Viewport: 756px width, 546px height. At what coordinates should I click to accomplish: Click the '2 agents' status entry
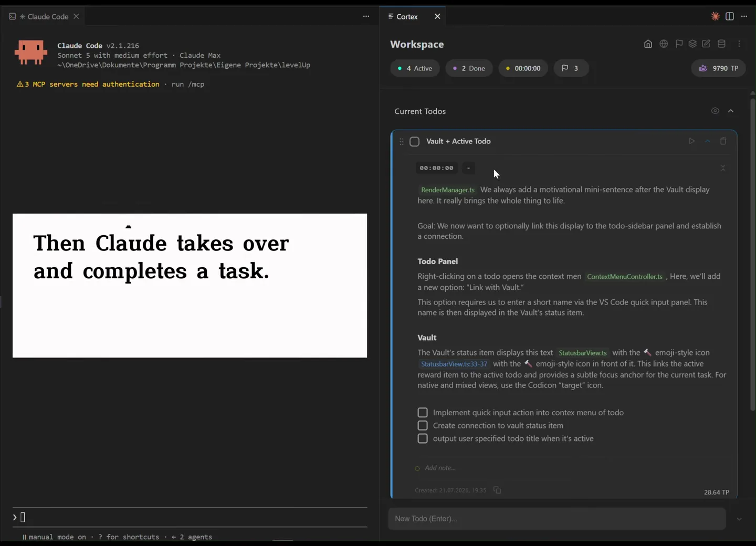click(x=196, y=537)
